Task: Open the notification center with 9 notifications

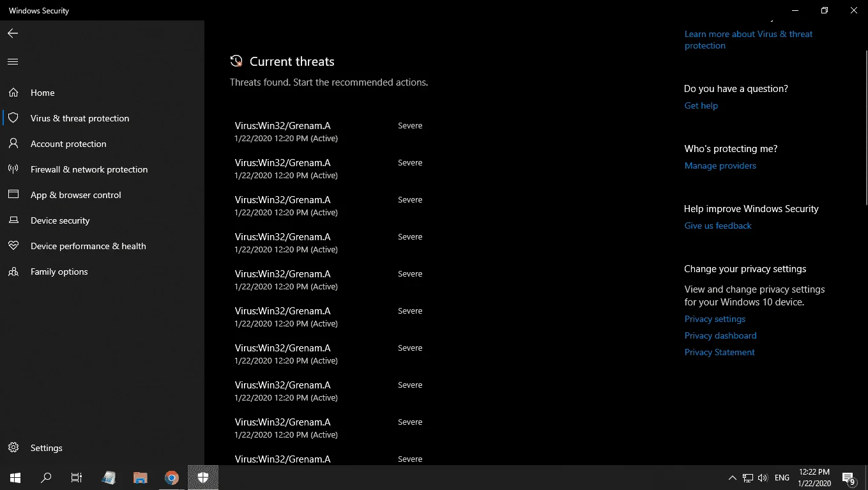Action: 849,478
